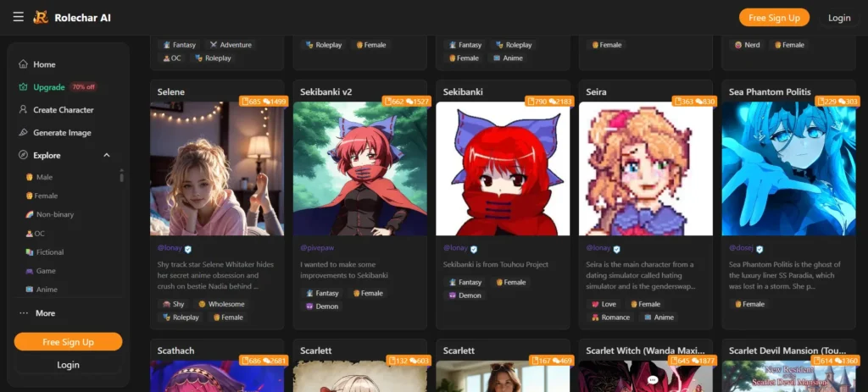Screen dimensions: 868x392
Task: Click the Create Character person icon
Action: point(23,109)
